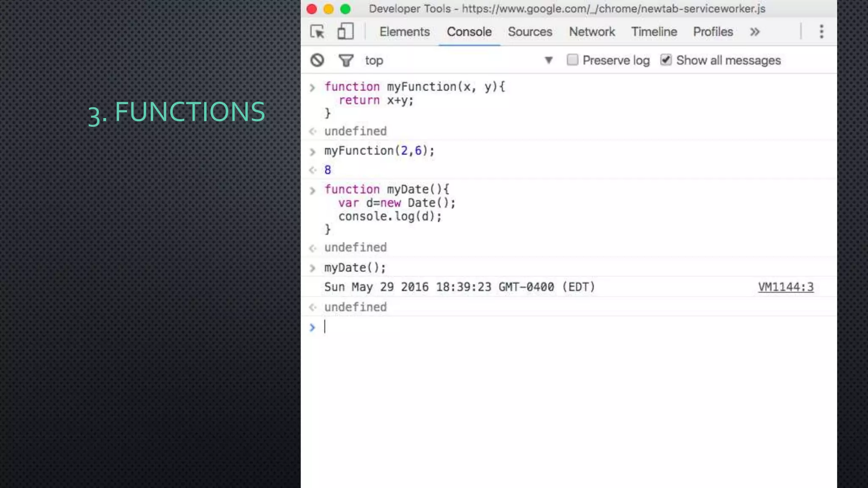Select the logged date 'Sun May 29 2016' line
The height and width of the screenshot is (488, 868).
tap(460, 287)
